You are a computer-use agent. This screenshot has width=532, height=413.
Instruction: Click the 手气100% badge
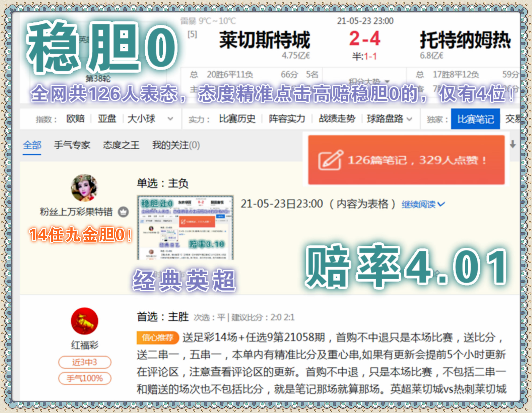[x=85, y=378]
